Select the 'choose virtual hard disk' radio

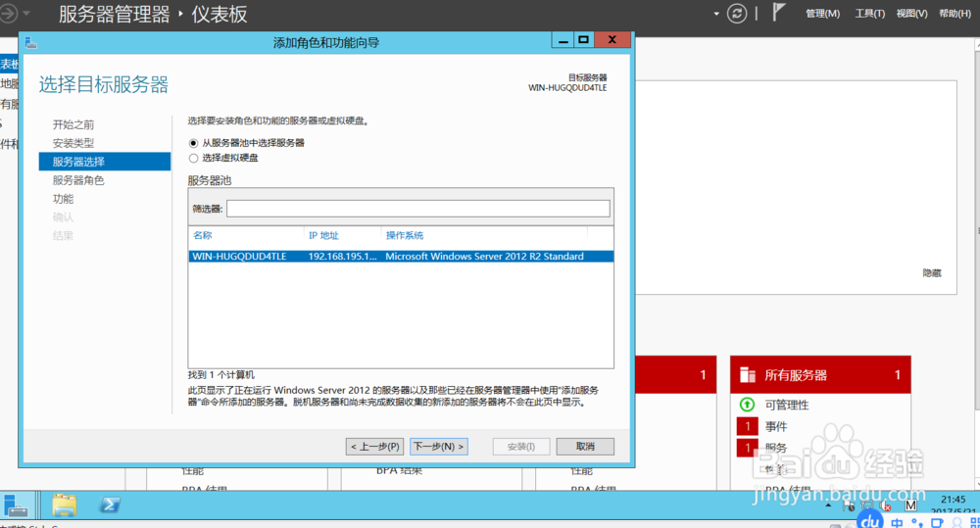pyautogui.click(x=194, y=158)
